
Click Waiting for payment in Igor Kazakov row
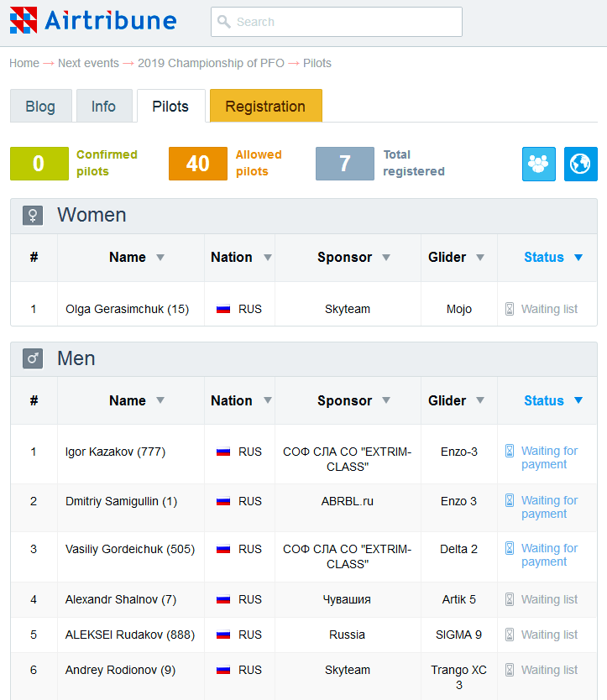click(x=549, y=457)
